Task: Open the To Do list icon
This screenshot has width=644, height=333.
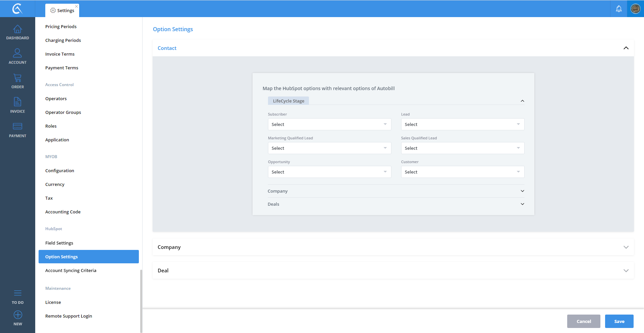Action: (x=18, y=293)
